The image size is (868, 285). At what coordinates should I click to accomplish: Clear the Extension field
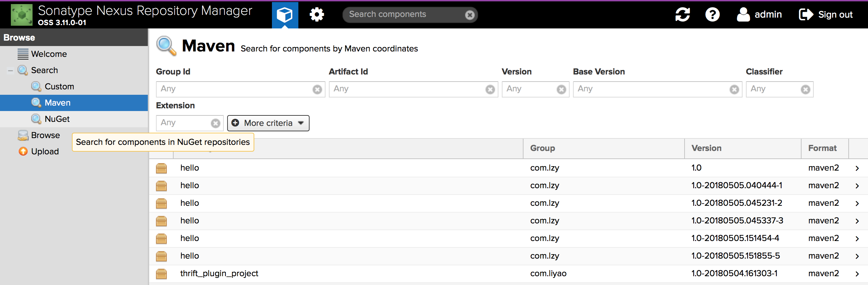pos(216,123)
